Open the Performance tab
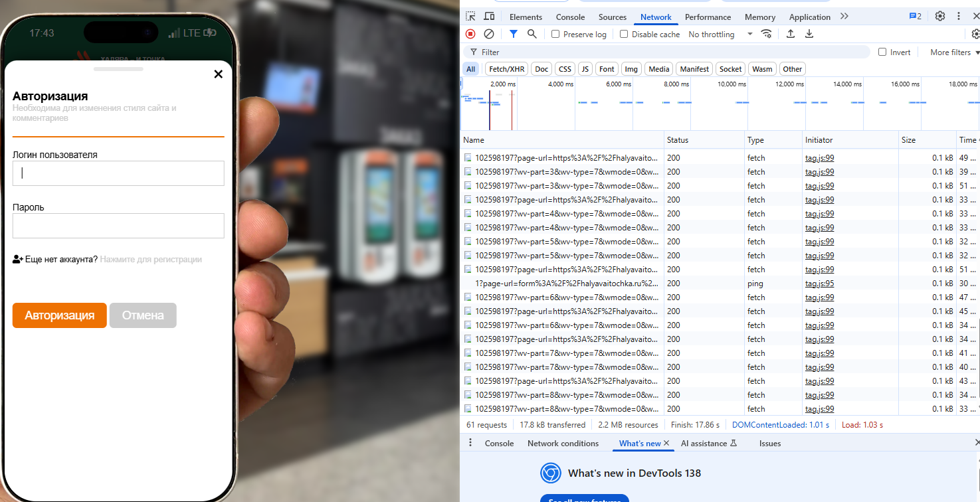 click(708, 17)
